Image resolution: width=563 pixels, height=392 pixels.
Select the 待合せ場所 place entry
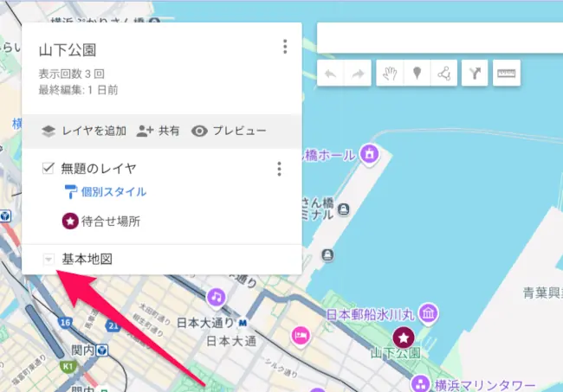pyautogui.click(x=111, y=222)
